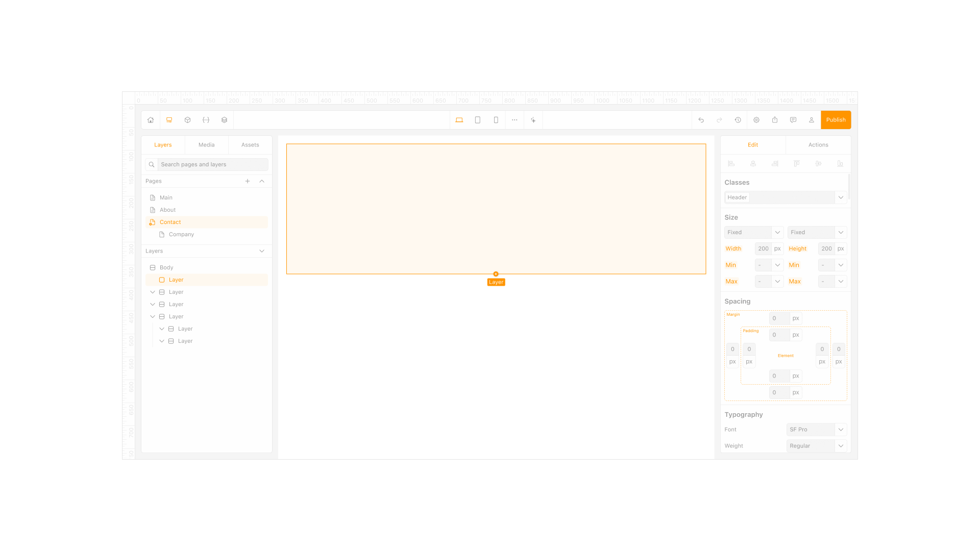Click the Search pages and layers field

tap(213, 164)
